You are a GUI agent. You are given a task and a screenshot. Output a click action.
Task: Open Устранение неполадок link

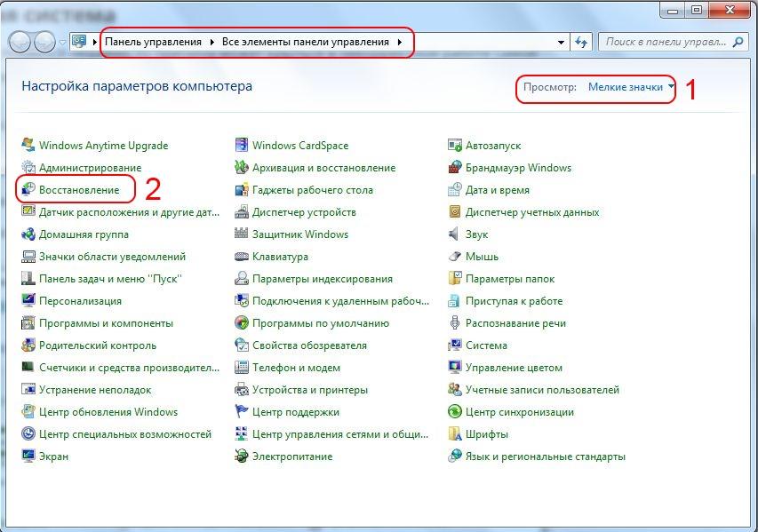(95, 390)
